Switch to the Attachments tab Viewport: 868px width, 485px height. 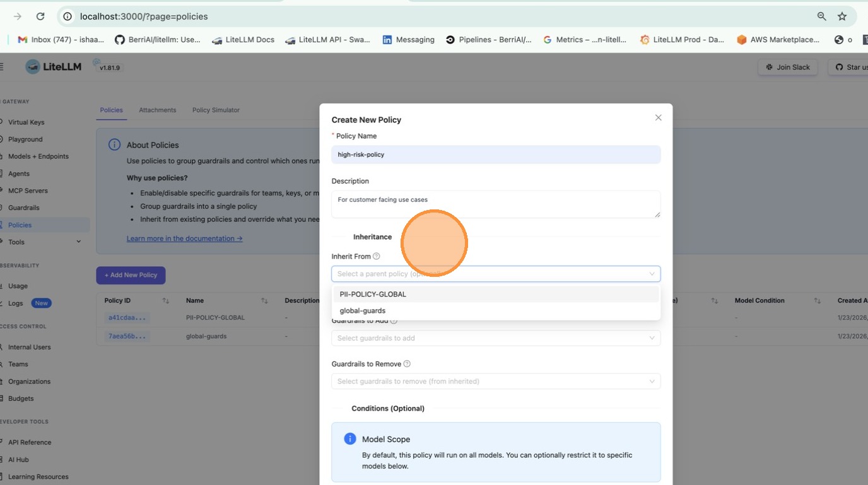coord(158,110)
